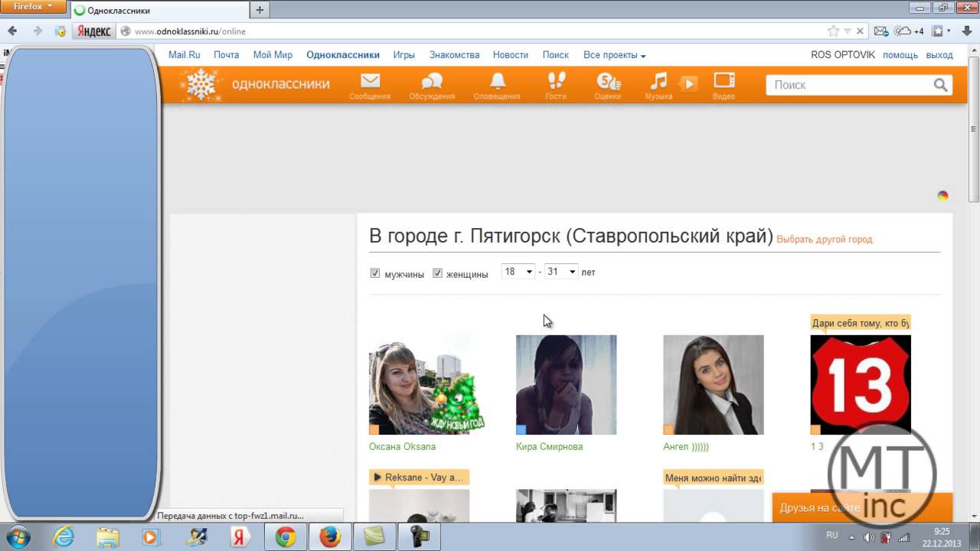Open Firefox application menu button

pos(34,7)
